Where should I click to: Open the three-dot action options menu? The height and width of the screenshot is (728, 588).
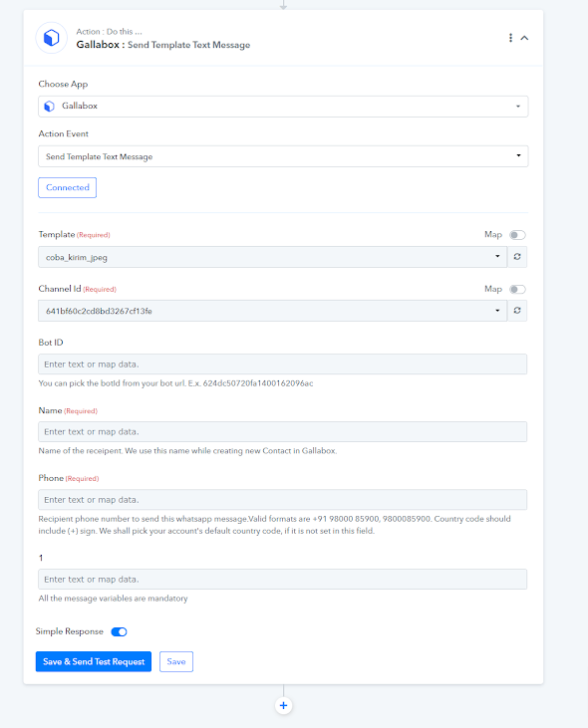(x=510, y=38)
